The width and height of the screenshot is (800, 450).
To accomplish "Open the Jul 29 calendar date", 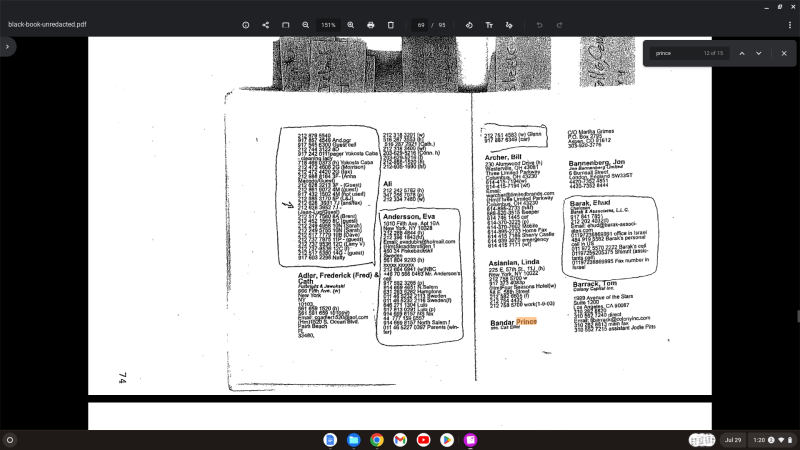I will pyautogui.click(x=733, y=440).
